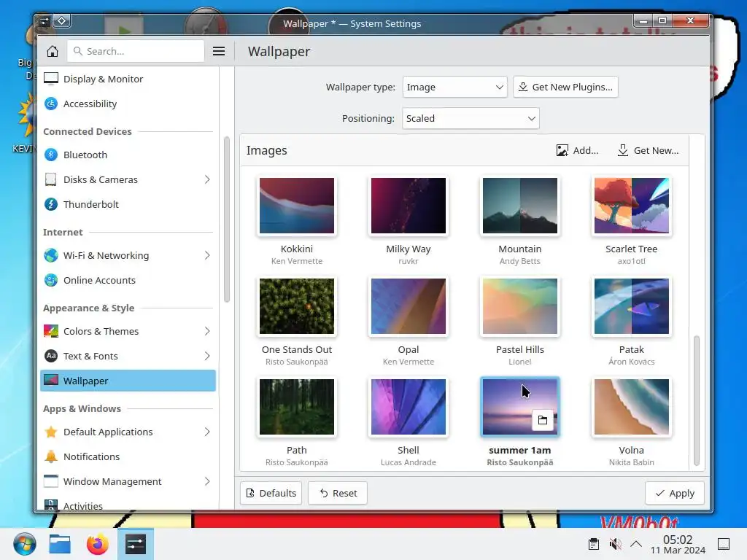
Task: Open the Positioning dropdown showing Scaled
Action: (x=471, y=118)
